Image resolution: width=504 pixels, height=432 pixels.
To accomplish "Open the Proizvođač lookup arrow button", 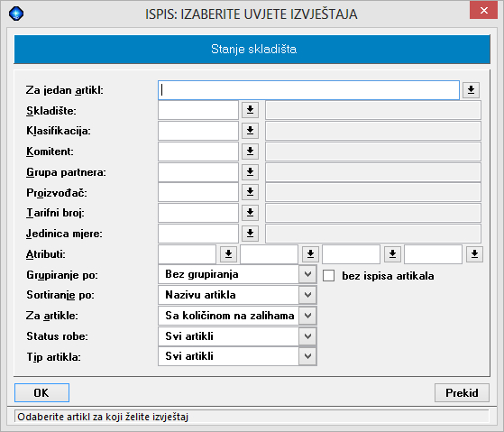I will tap(250, 192).
